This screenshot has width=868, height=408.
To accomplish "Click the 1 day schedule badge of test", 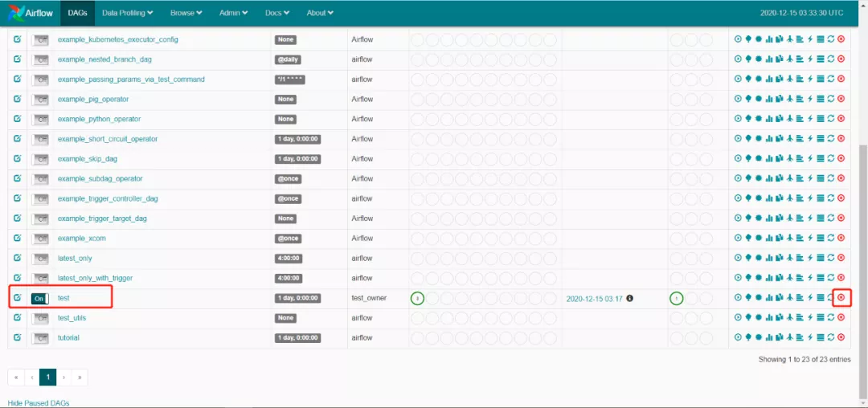I will point(298,298).
